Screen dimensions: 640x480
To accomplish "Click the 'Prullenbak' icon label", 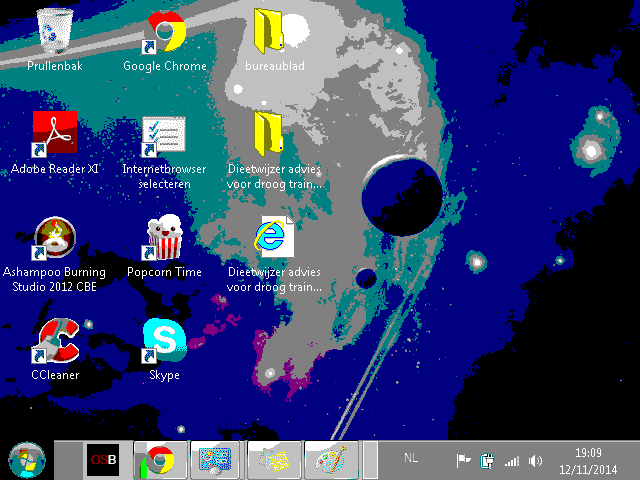I will click(x=55, y=66).
